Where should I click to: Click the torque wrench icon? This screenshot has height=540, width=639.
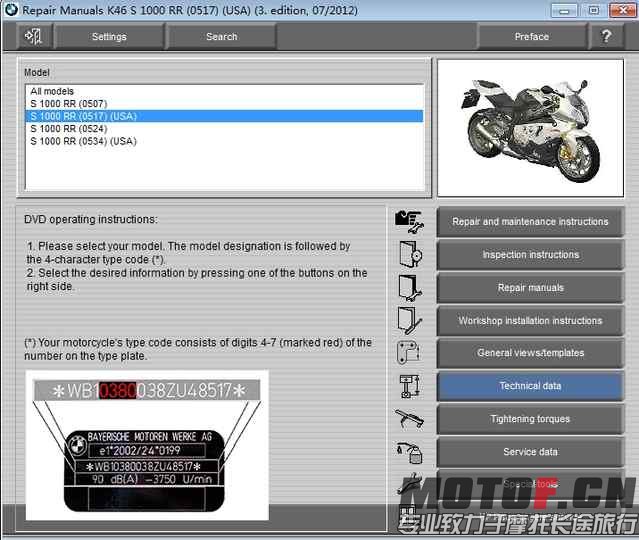coord(410,419)
